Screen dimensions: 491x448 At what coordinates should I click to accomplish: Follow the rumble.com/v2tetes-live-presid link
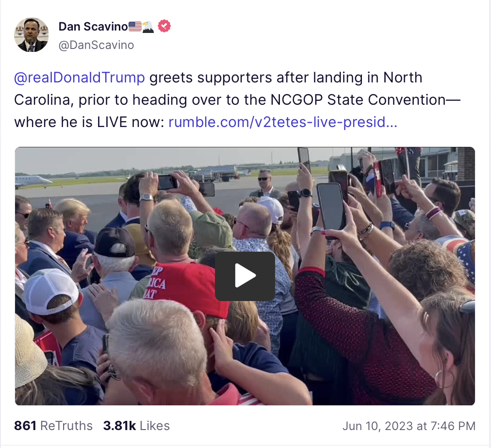pos(283,122)
